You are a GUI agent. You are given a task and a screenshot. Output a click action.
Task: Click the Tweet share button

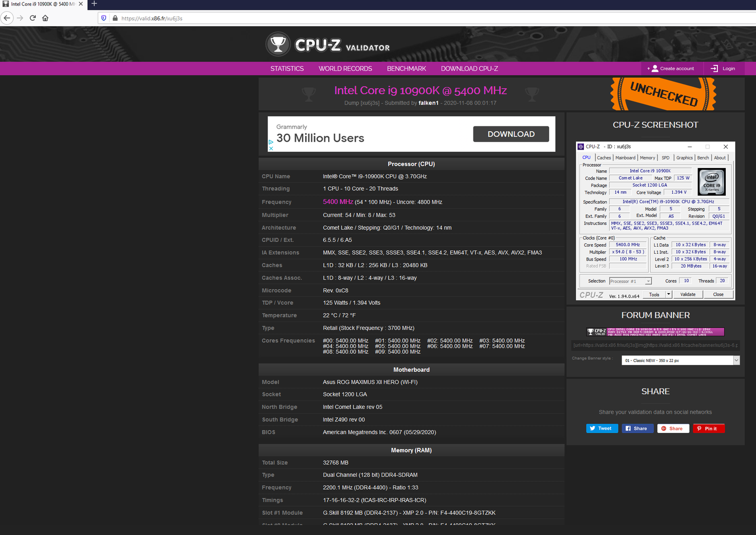click(602, 428)
